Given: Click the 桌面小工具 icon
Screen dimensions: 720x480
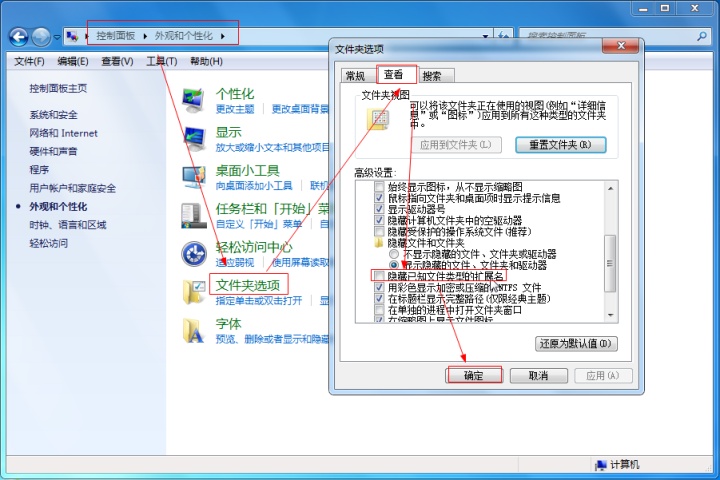Looking at the screenshot, I should [x=194, y=177].
